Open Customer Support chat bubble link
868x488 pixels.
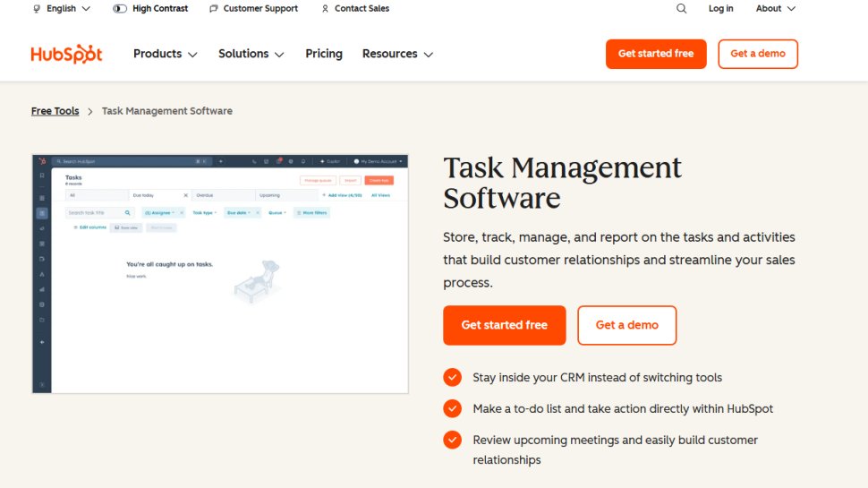click(253, 8)
